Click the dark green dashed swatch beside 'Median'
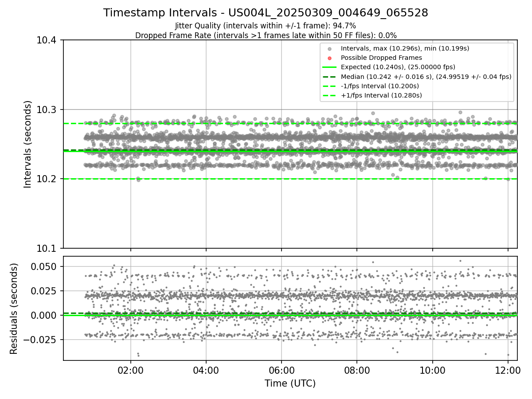532x399 pixels. (329, 76)
